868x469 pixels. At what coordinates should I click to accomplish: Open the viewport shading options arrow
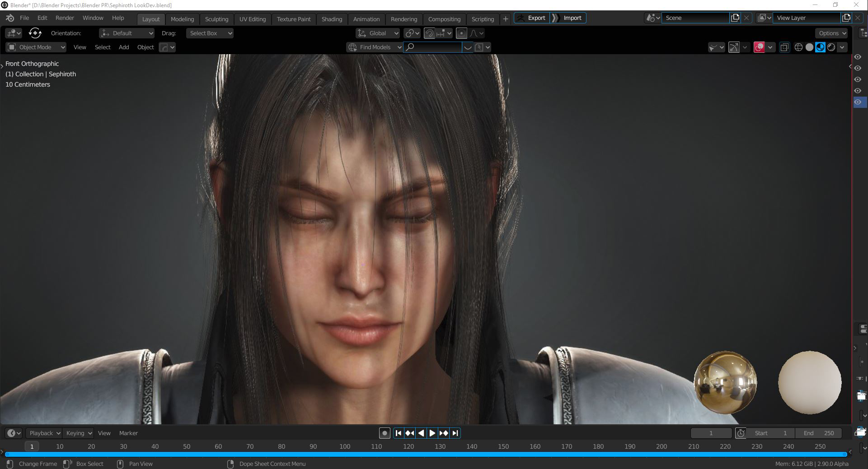(842, 47)
